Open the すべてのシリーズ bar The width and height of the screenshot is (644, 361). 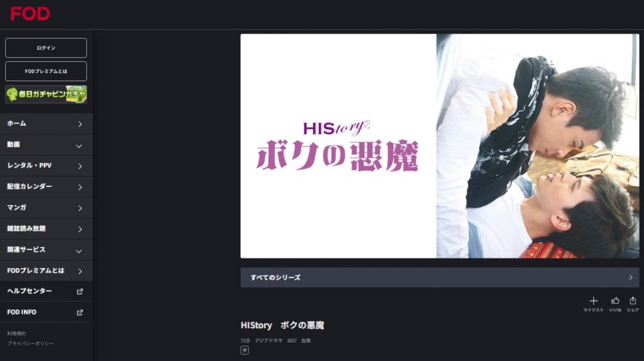click(439, 278)
